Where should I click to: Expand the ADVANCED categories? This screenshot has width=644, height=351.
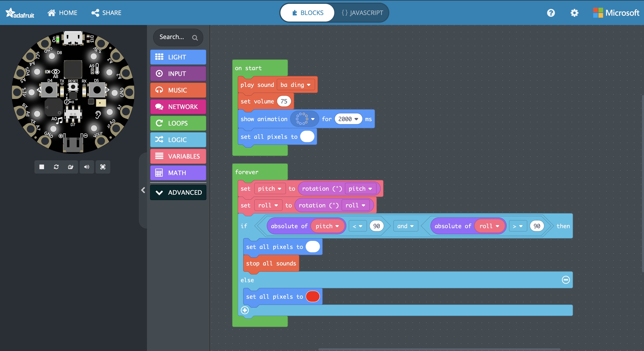tap(178, 192)
